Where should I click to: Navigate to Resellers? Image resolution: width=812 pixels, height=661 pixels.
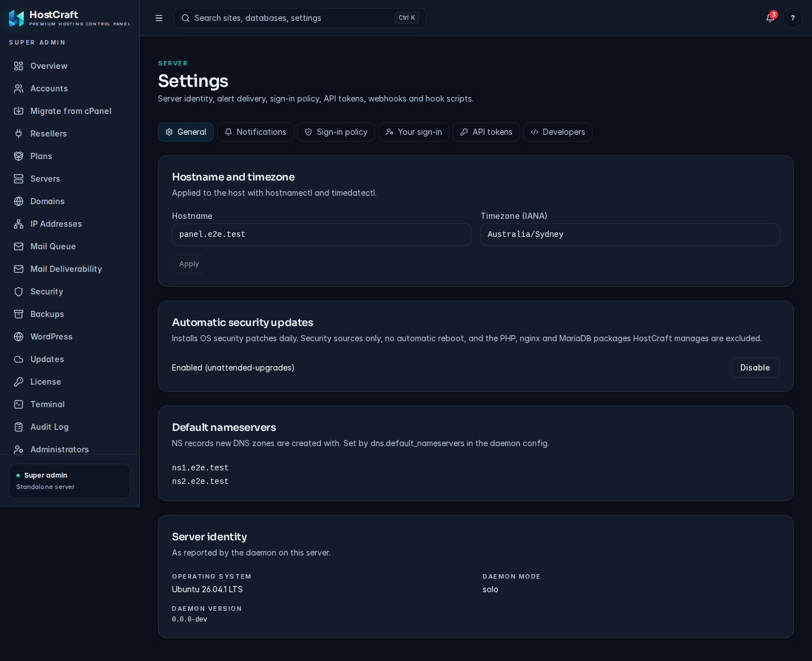[70, 134]
